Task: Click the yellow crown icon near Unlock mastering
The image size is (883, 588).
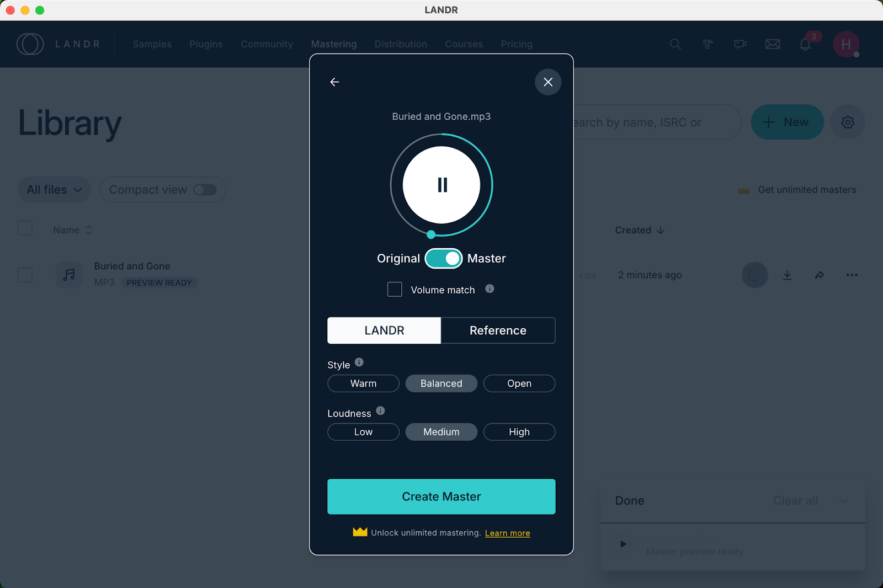Action: click(360, 532)
